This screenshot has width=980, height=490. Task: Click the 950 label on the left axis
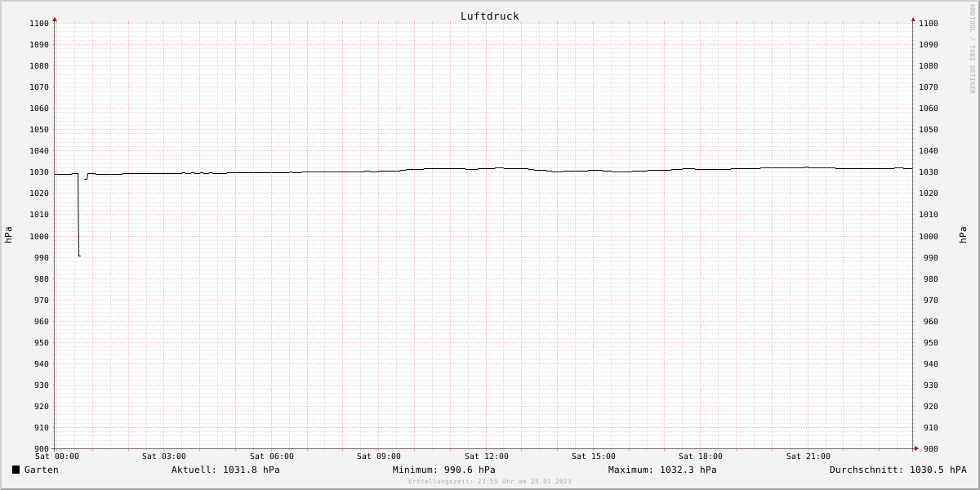tap(42, 343)
